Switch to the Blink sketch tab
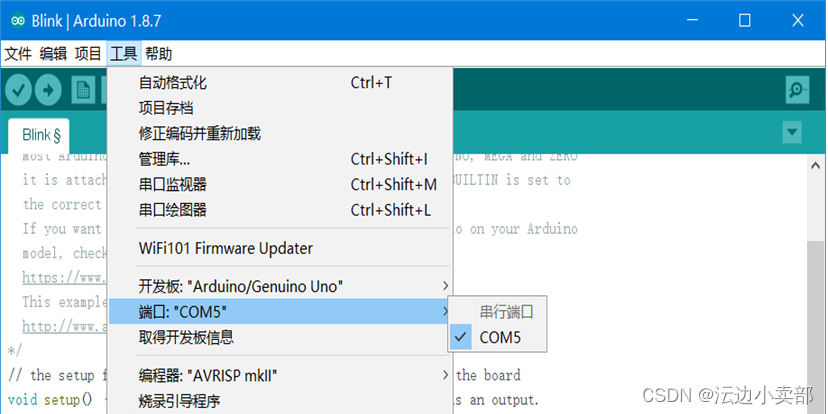Viewport: 828px width, 414px height. (x=39, y=136)
